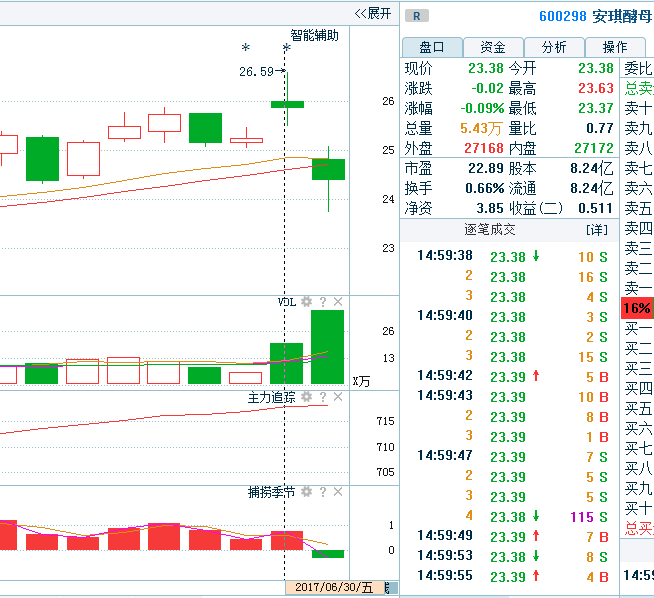
Task: Show help for 捕捞季节 indicator
Action: [x=323, y=493]
